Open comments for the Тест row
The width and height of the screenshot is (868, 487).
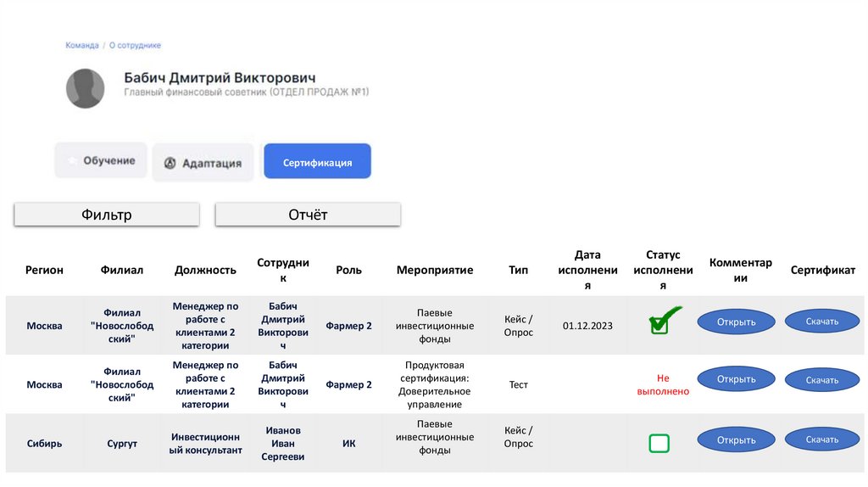pos(736,379)
